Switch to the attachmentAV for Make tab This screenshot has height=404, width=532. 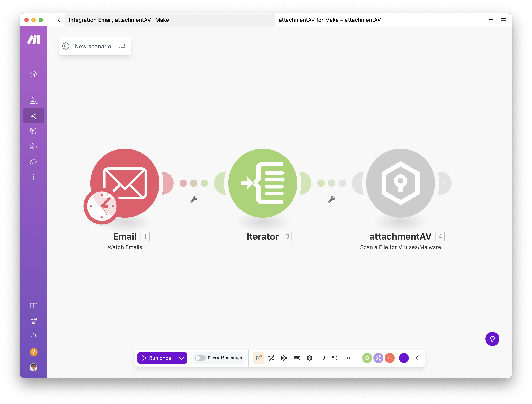330,20
